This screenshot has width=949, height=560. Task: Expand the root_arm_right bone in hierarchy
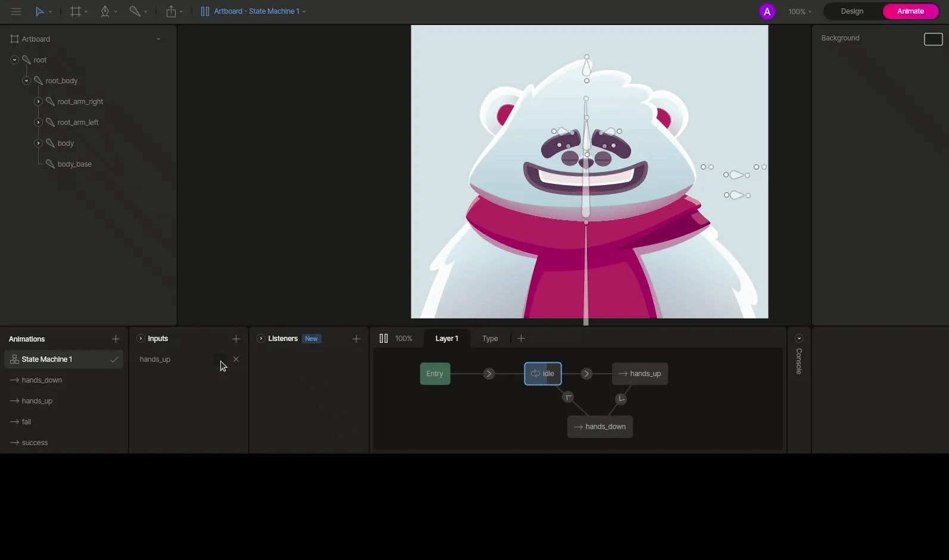click(38, 102)
